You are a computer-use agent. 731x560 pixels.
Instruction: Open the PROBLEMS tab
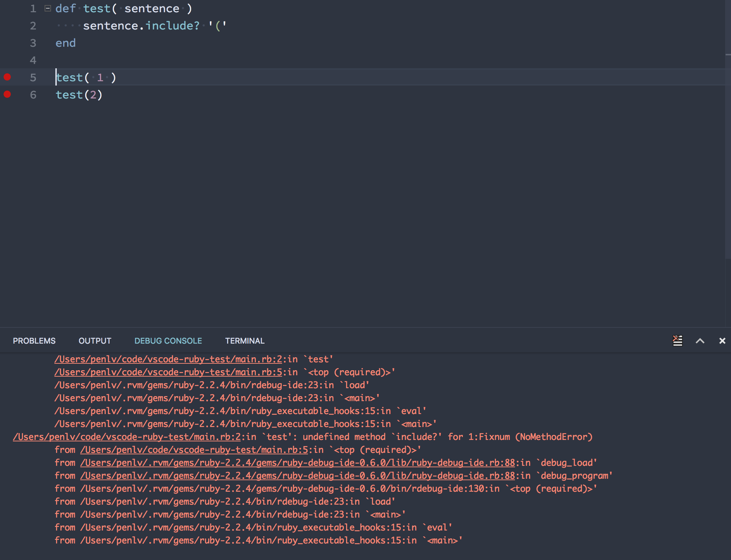34,340
